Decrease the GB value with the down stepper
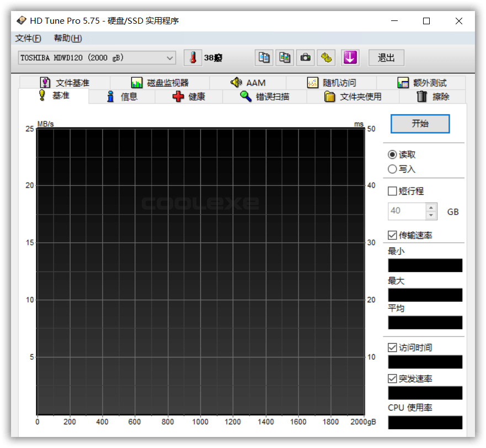 click(431, 215)
